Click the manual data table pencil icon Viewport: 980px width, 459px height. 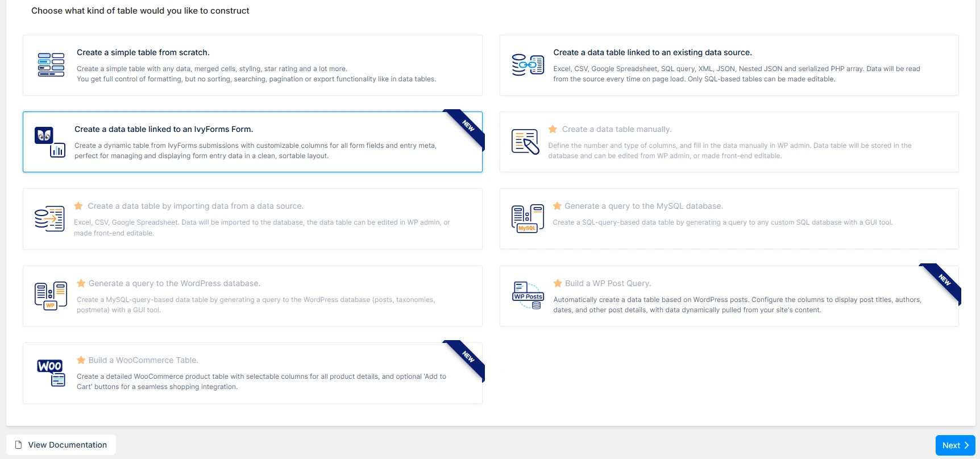coord(525,142)
